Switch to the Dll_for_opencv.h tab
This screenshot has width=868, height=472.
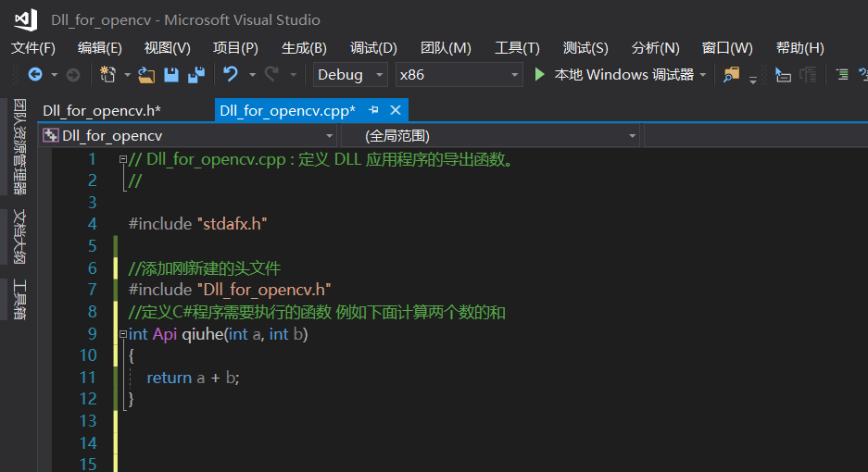pos(102,111)
